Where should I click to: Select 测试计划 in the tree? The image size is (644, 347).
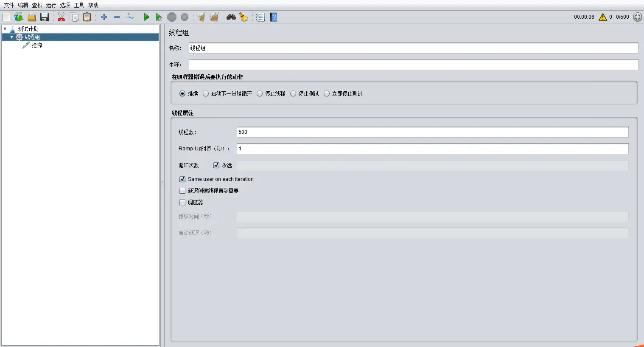tap(28, 29)
